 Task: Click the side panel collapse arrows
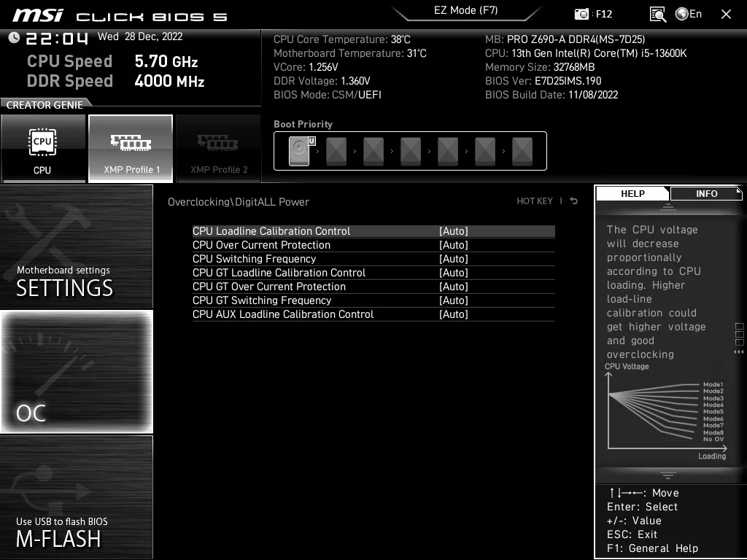738,352
